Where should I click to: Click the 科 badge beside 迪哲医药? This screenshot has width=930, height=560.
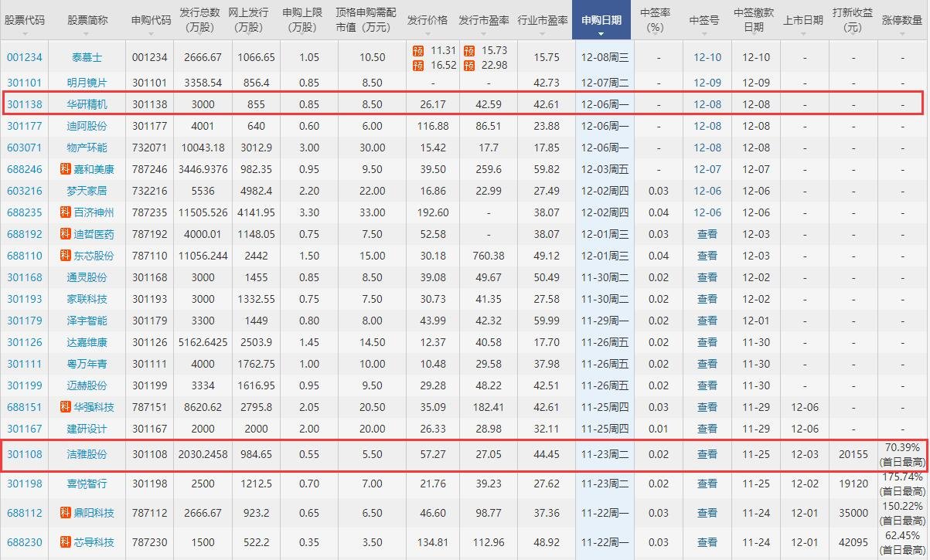66,234
